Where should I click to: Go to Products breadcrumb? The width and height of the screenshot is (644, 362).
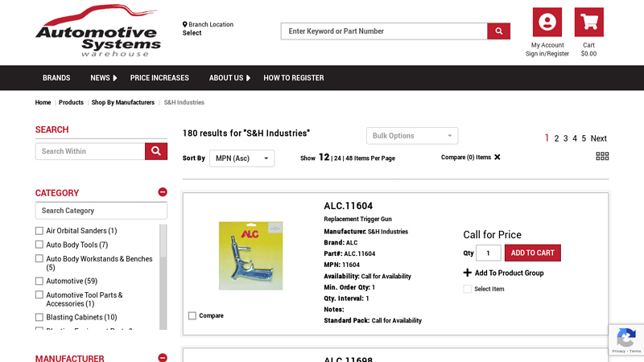point(71,102)
